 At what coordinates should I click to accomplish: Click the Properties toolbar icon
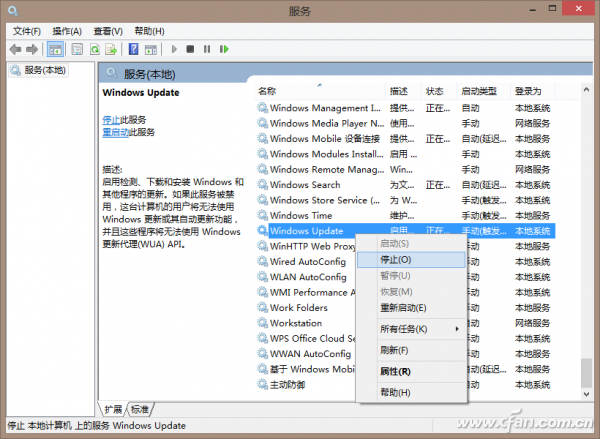click(77, 49)
